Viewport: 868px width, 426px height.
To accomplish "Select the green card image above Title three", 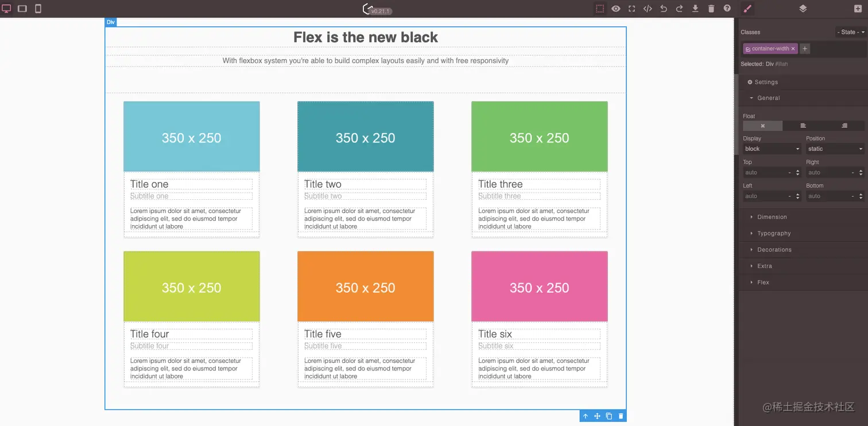I will pos(540,137).
